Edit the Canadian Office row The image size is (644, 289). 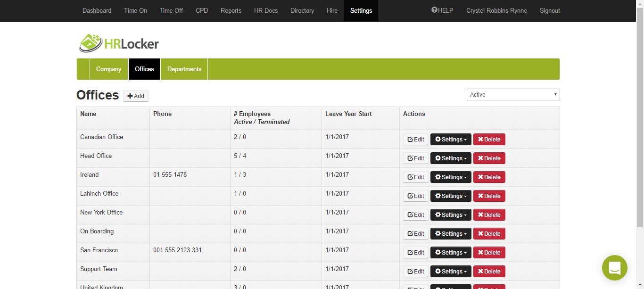point(415,140)
